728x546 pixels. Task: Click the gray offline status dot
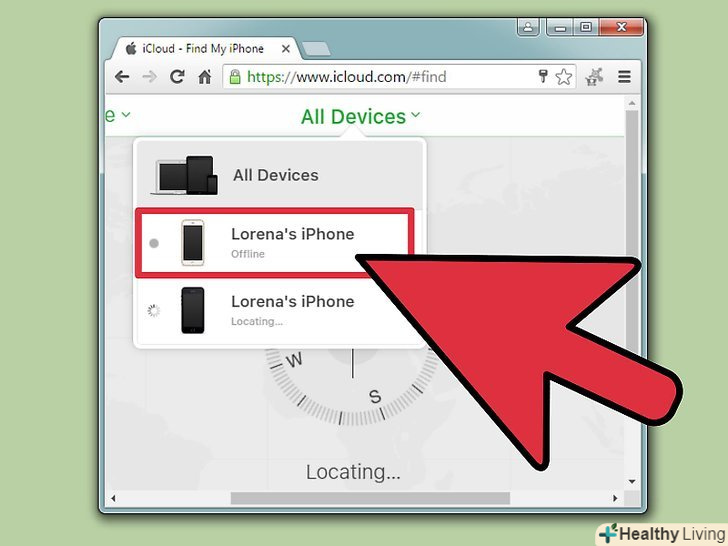tap(154, 243)
